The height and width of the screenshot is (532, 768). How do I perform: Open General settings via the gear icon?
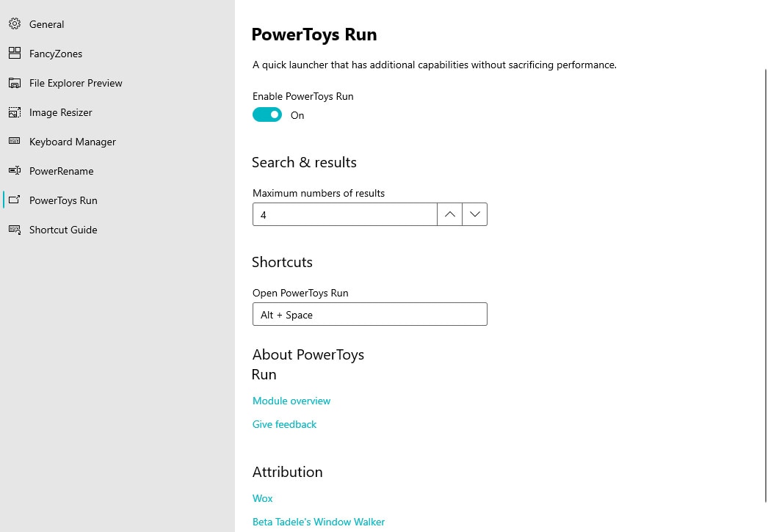pyautogui.click(x=14, y=23)
